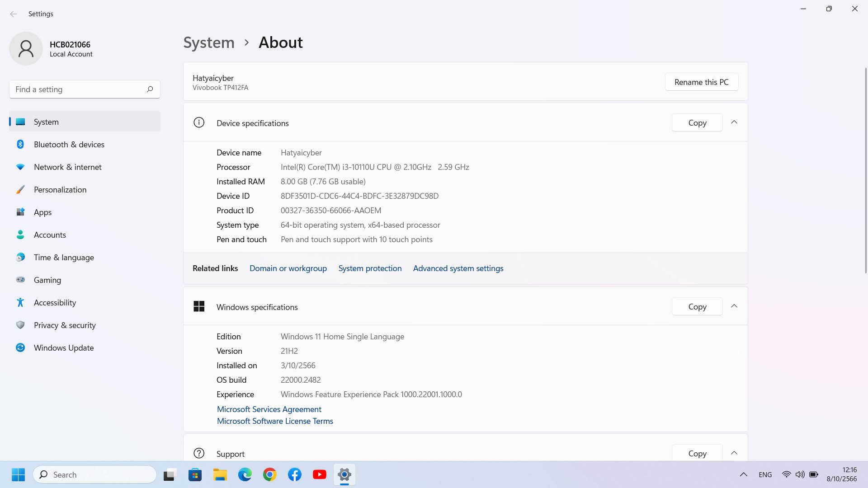Open Windows Update page
Viewport: 868px width, 488px height.
85,348
